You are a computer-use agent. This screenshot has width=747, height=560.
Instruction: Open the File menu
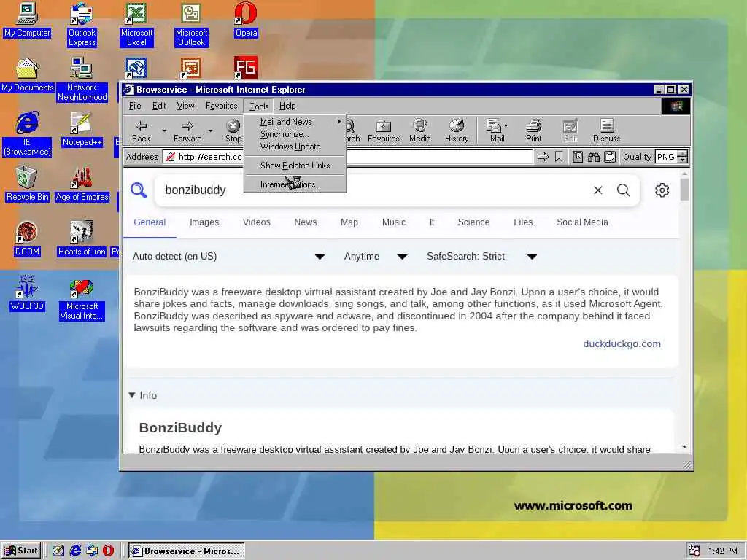tap(135, 106)
